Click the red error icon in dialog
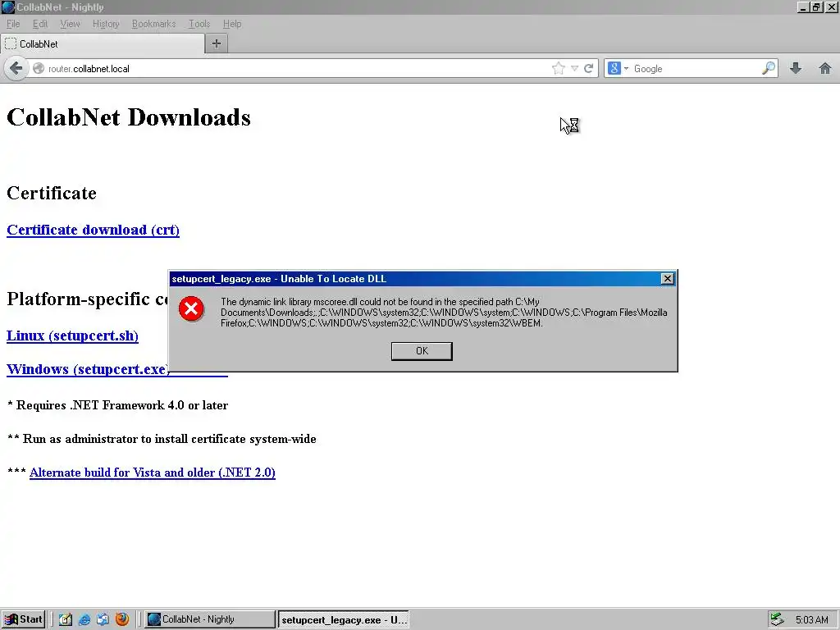Image resolution: width=840 pixels, height=630 pixels. 191,308
